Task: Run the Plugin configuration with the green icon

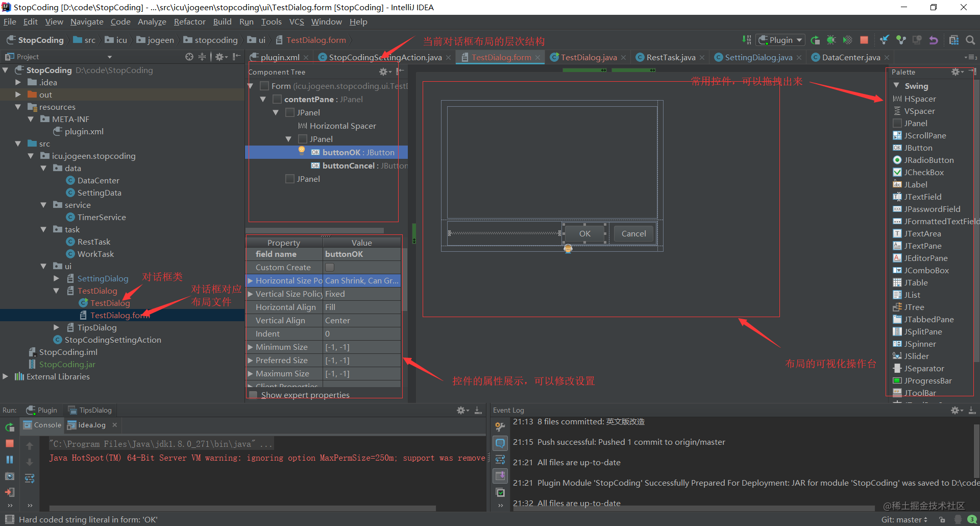Action: 815,40
